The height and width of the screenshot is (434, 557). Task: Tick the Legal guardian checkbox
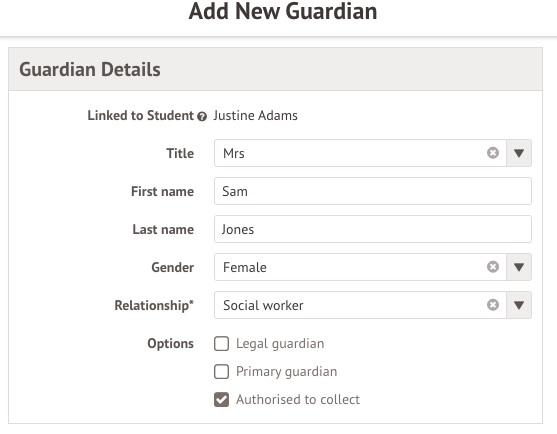(221, 343)
